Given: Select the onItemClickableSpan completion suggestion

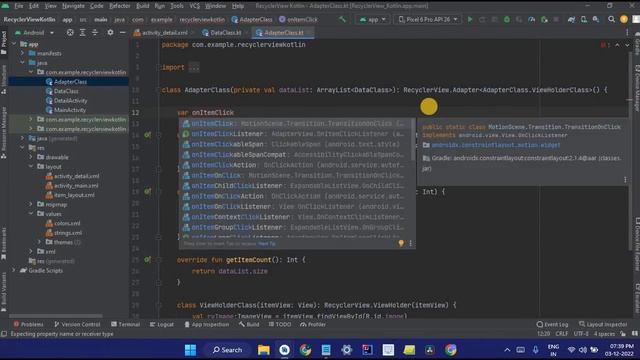Looking at the screenshot, I should (x=297, y=144).
